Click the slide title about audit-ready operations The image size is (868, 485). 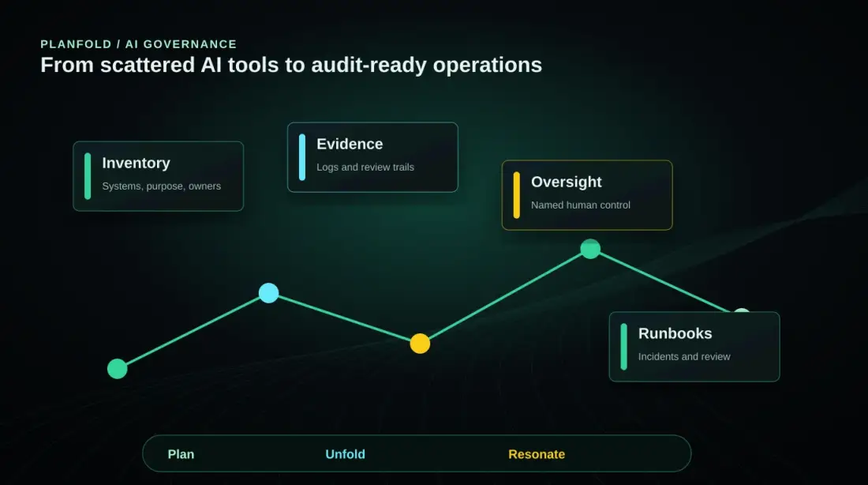pyautogui.click(x=291, y=66)
